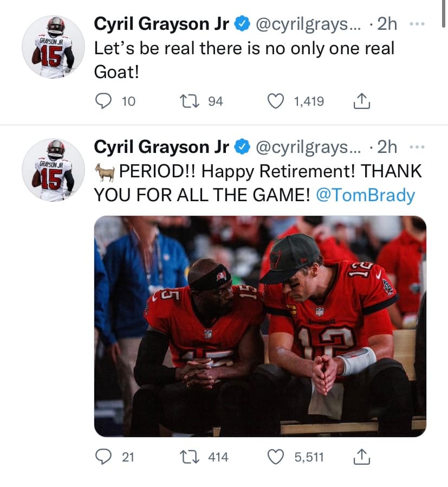This screenshot has width=448, height=487.
Task: Select Cyril Grayson Jr's name on the top tweet
Action: (x=161, y=23)
